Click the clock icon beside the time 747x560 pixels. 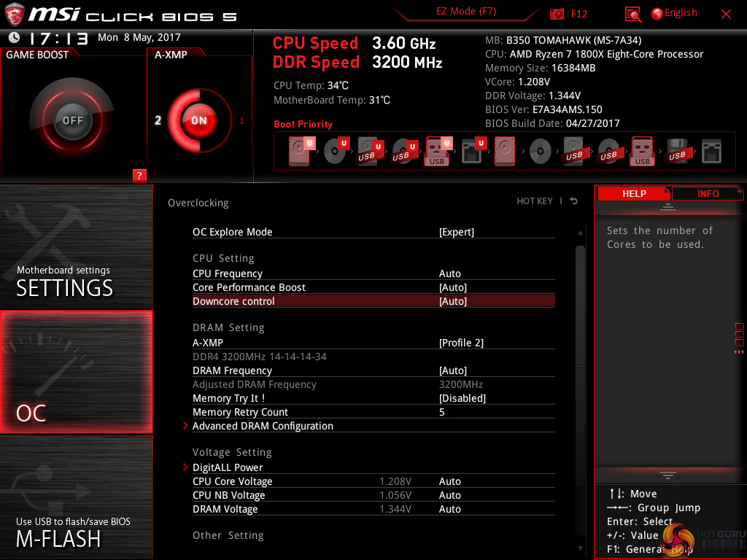(x=14, y=37)
